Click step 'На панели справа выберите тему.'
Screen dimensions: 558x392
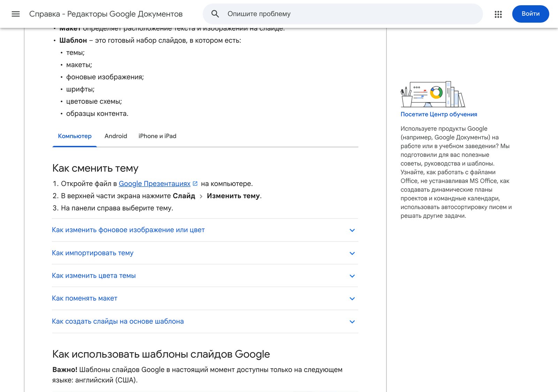[x=117, y=208]
